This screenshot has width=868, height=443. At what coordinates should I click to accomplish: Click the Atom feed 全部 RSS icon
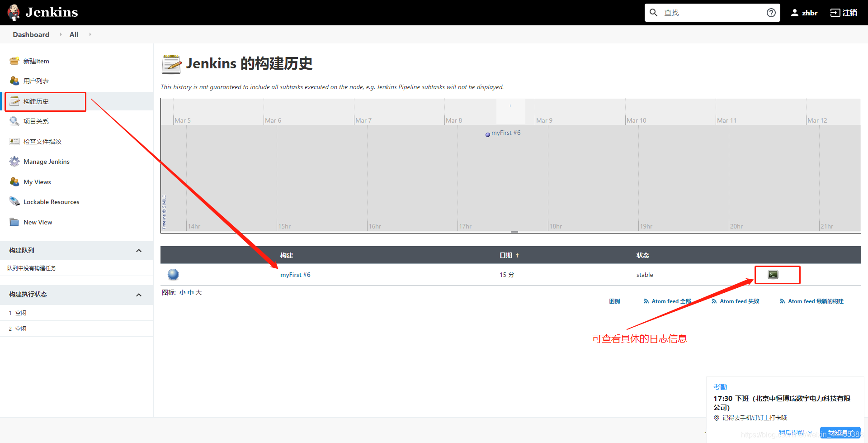(x=646, y=301)
